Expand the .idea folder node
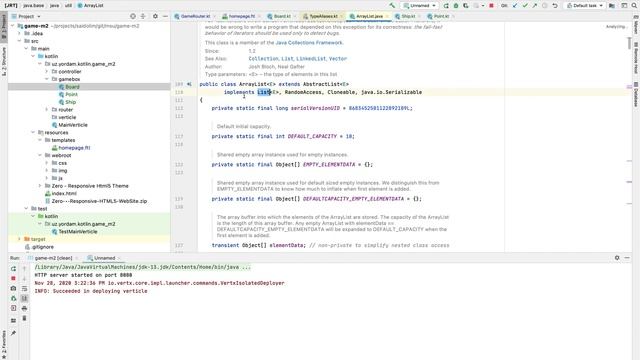Image resolution: width=640 pixels, height=360 pixels. point(19,33)
